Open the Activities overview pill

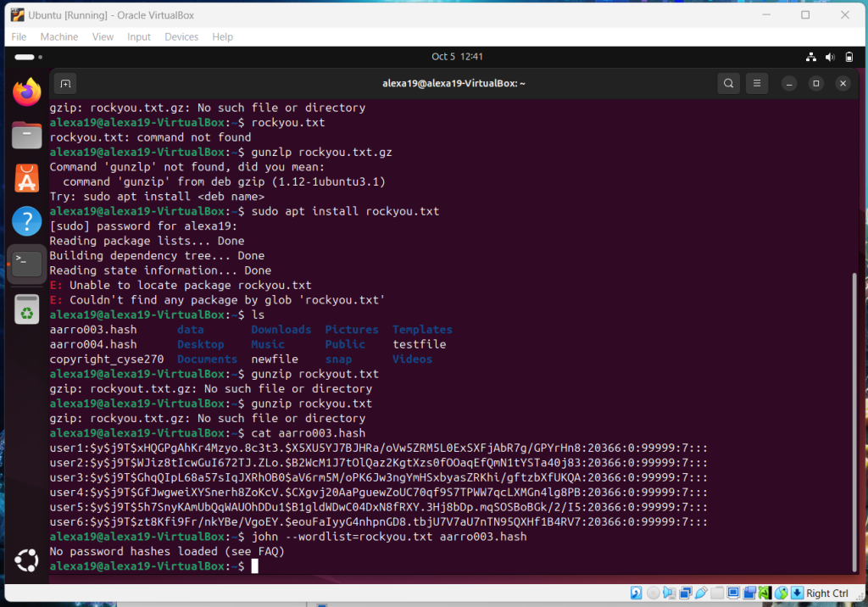tap(25, 57)
